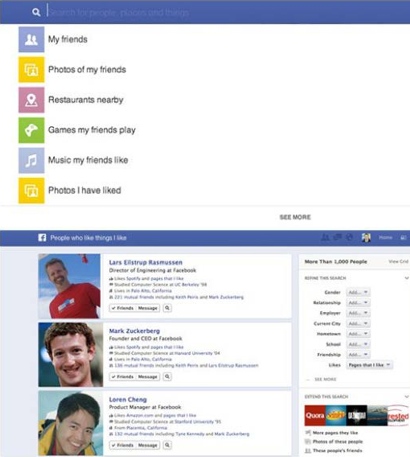Click SEE MORE under search suggestions
The image size is (410, 457).
tap(295, 217)
